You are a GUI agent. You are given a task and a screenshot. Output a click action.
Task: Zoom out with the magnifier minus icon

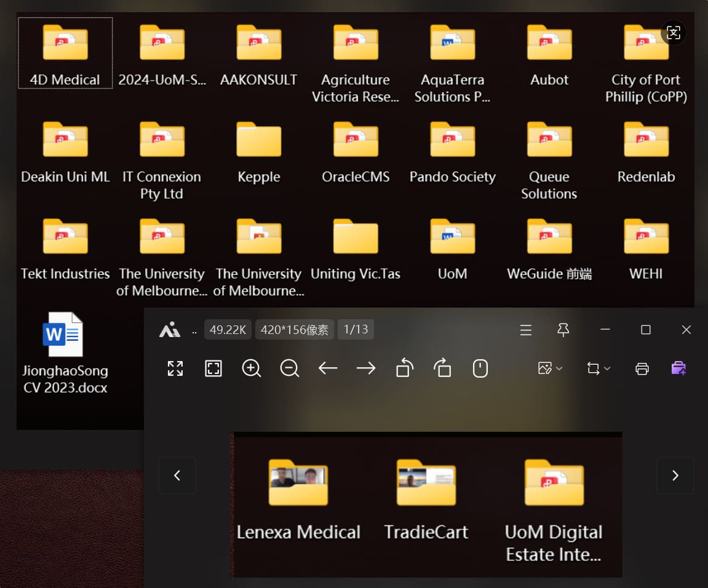point(290,368)
